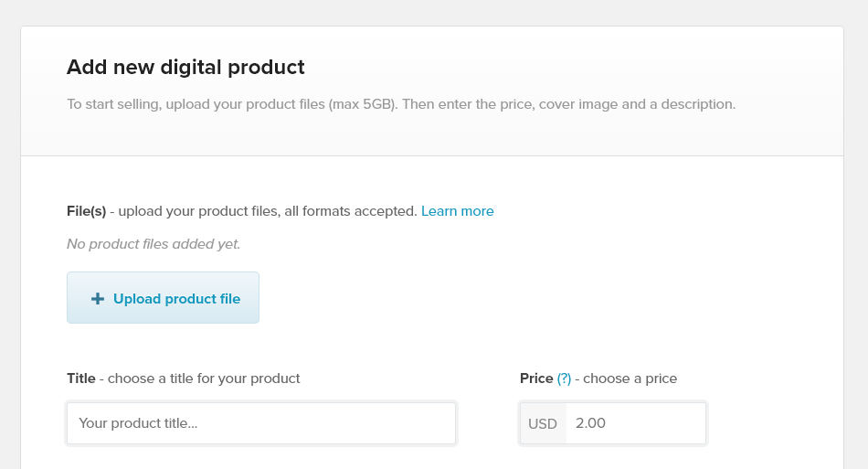Click the bold Title label
Screen dimensions: 868x469
[80, 378]
